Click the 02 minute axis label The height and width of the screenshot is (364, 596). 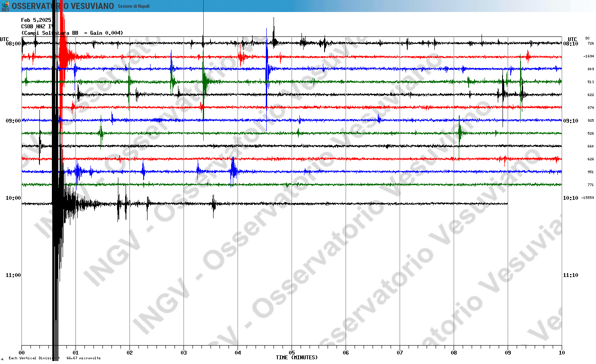click(x=130, y=353)
